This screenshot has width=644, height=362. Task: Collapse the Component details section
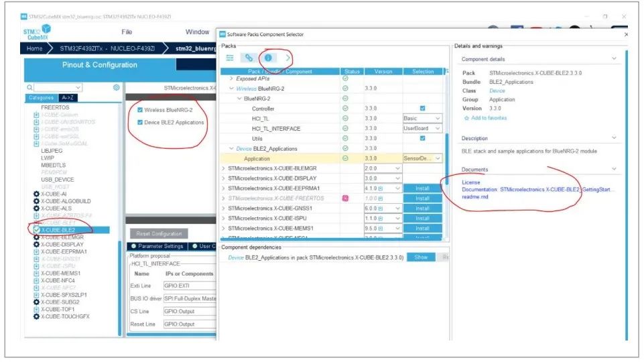point(614,59)
